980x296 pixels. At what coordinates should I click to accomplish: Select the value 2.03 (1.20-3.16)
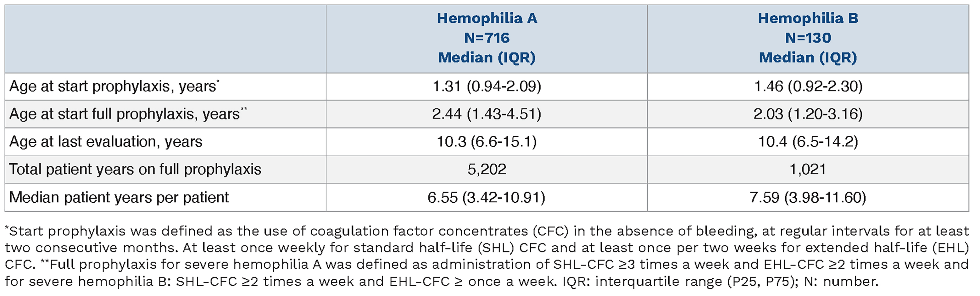pos(808,114)
